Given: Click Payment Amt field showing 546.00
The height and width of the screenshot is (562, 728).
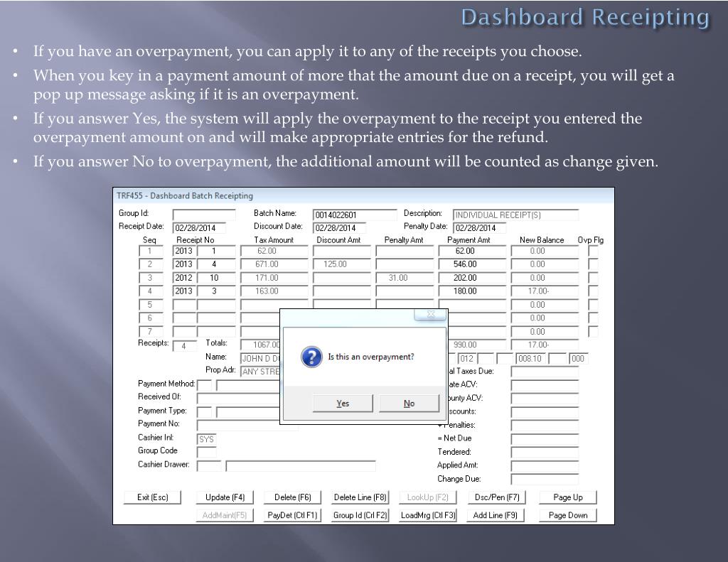Looking at the screenshot, I should [x=472, y=264].
